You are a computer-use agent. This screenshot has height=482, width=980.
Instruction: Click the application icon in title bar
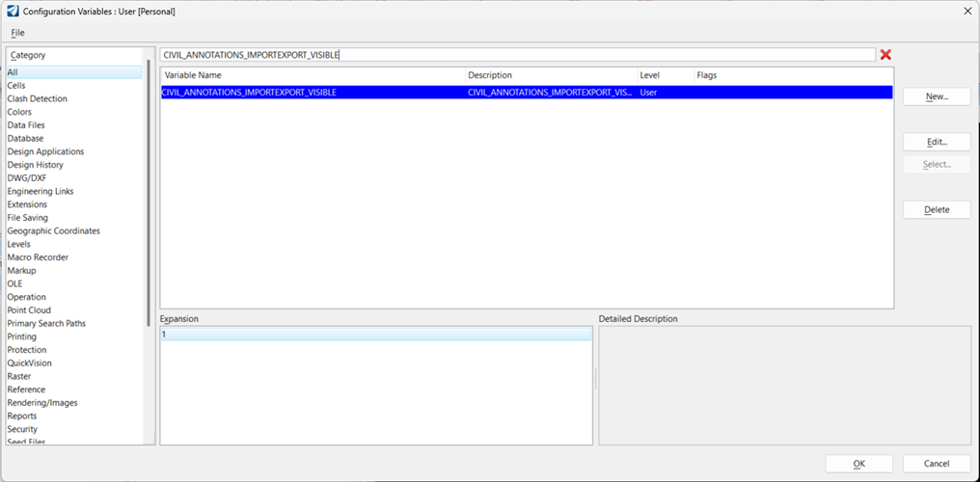pos(12,12)
